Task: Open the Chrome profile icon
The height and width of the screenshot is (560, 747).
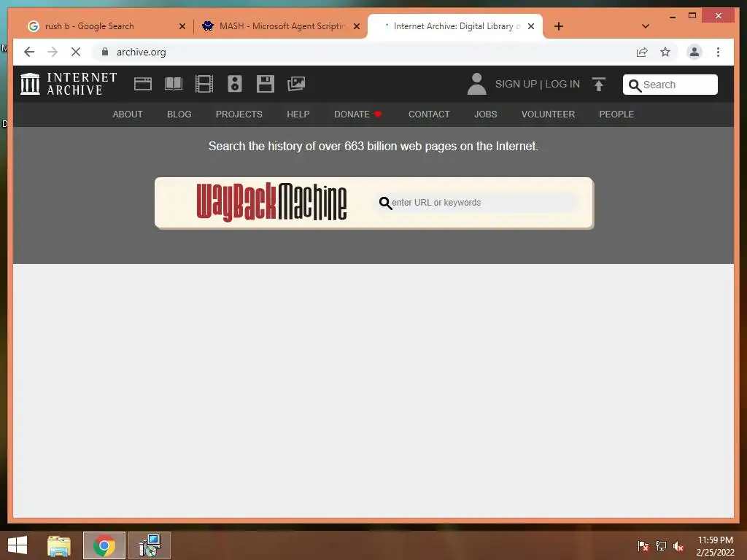Action: (694, 52)
